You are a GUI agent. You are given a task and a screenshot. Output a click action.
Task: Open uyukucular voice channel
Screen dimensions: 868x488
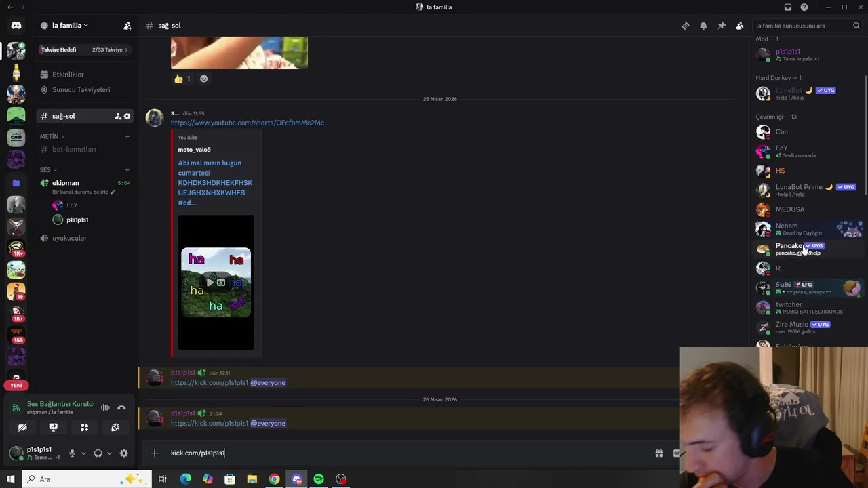click(x=85, y=238)
